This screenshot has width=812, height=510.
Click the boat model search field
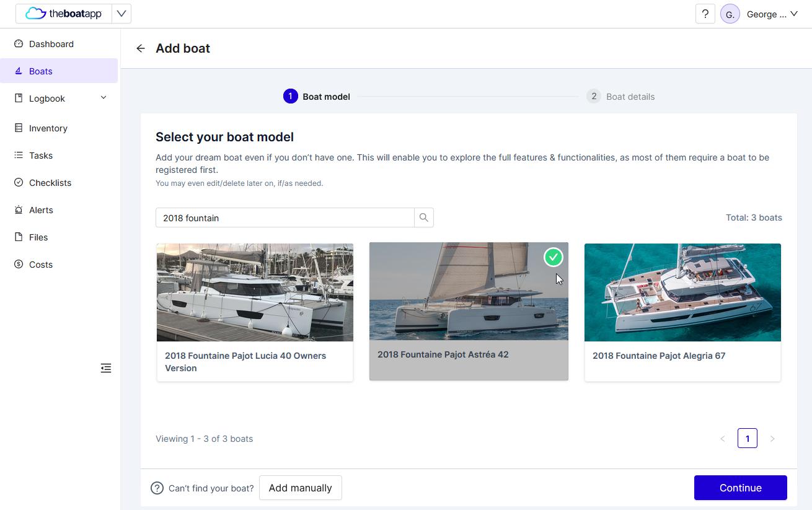[285, 218]
